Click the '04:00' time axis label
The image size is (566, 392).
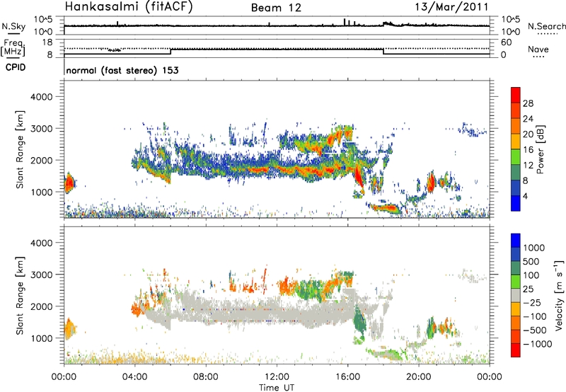click(x=135, y=377)
